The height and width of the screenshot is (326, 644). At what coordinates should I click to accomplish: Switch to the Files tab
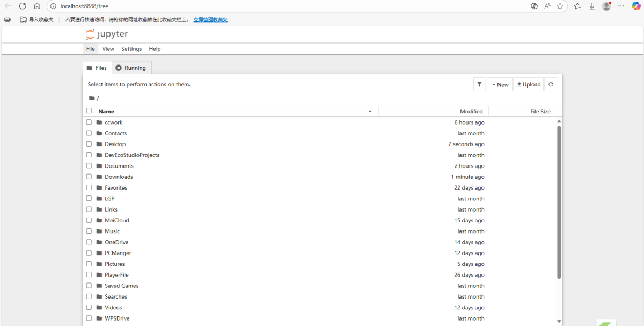(97, 68)
